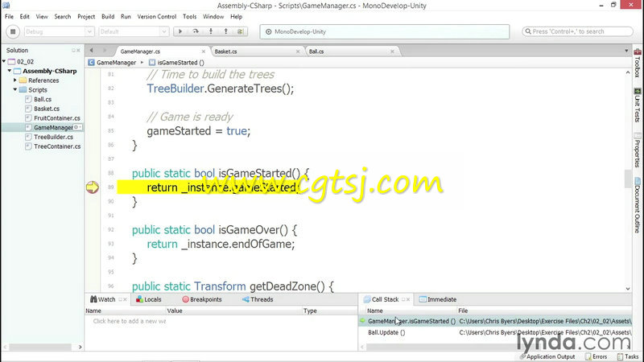Screen dimensions: 644x362
Task: Click the current-line arrow at line 89
Action: coord(93,187)
